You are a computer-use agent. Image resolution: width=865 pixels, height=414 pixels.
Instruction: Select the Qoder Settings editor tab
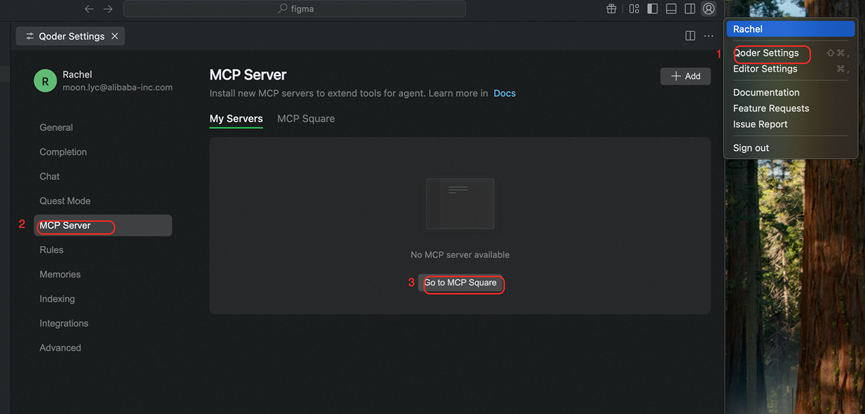[70, 36]
